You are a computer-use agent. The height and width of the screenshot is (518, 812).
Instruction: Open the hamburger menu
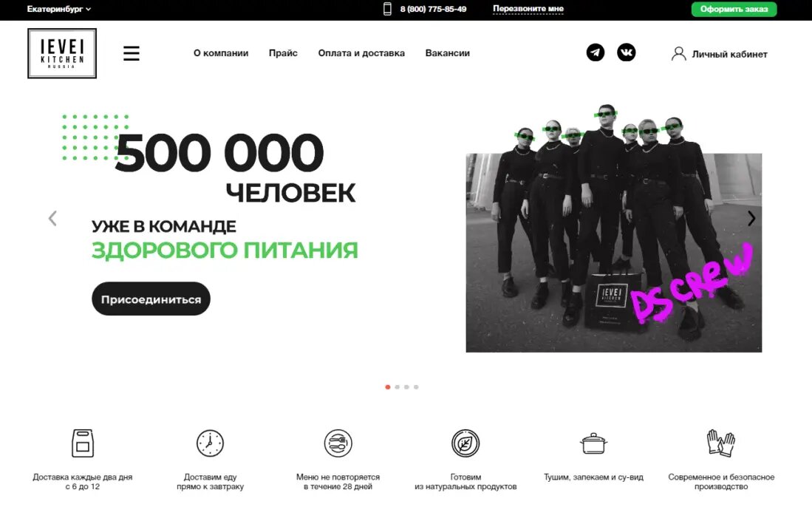point(131,53)
